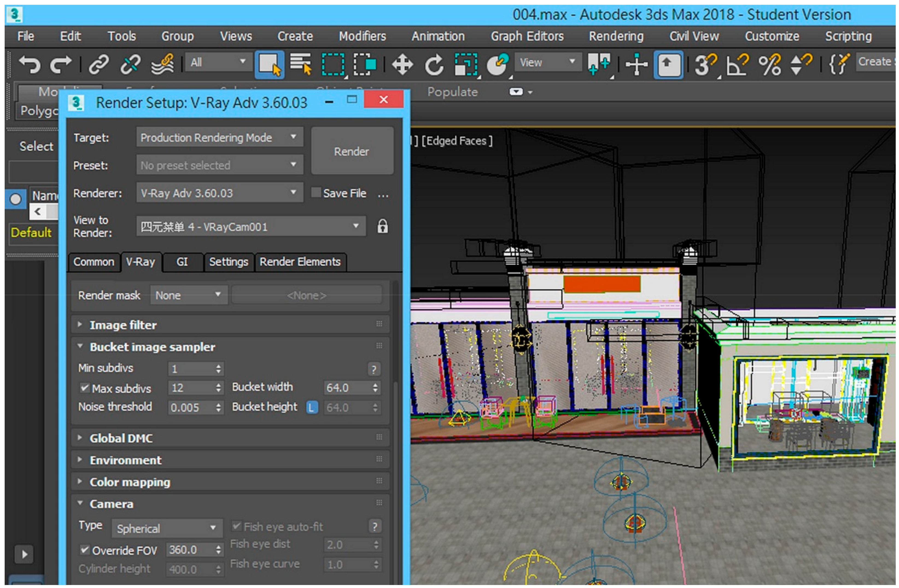Open the Modifiers menu
The image size is (899, 588).
(x=362, y=36)
